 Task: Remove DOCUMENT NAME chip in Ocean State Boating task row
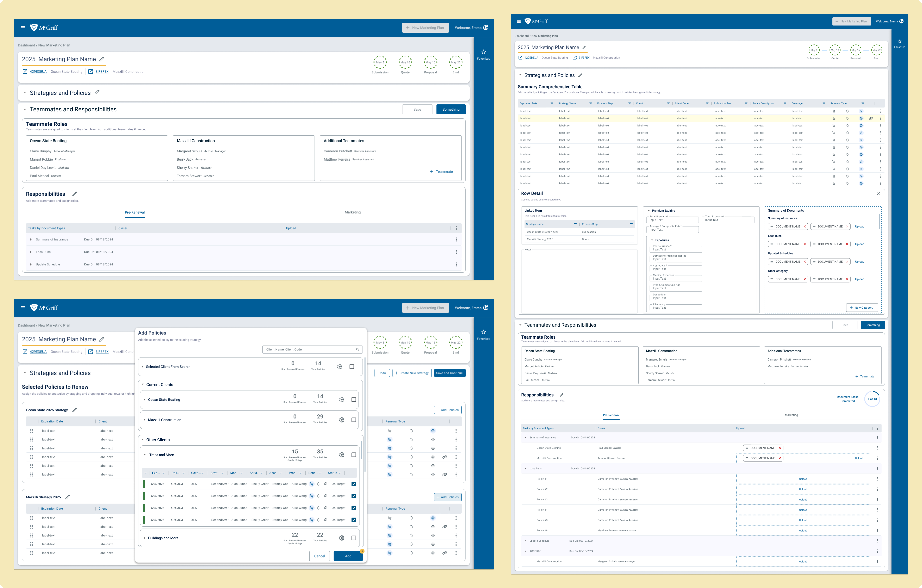[x=780, y=448]
